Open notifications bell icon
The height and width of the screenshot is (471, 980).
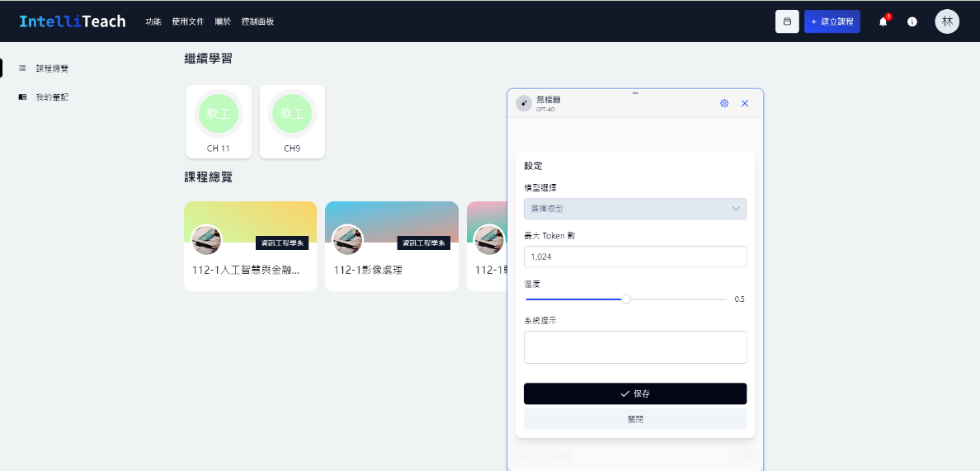coord(883,21)
